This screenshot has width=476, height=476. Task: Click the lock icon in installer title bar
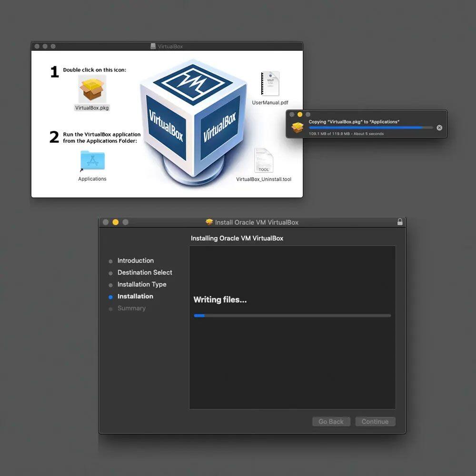(x=400, y=222)
